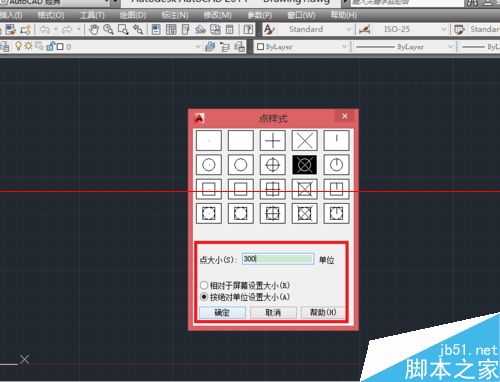Select the empty circle point style
The height and width of the screenshot is (382, 500).
pos(241,165)
